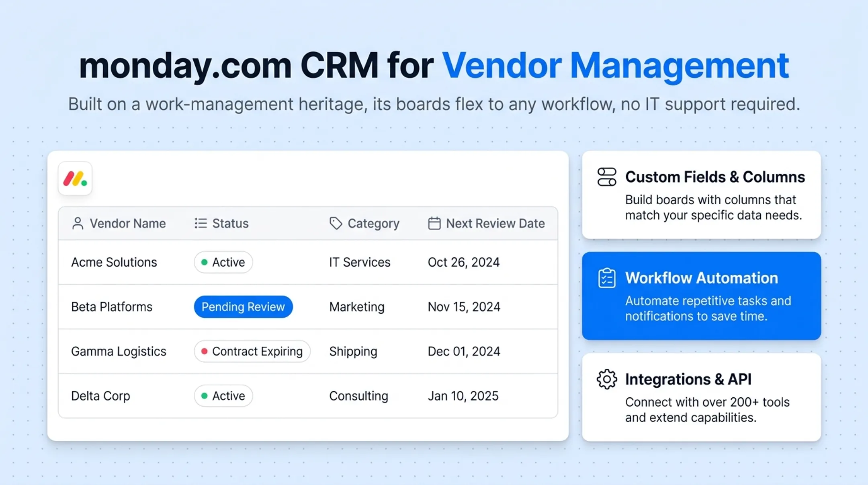Click the Status column header text
This screenshot has height=485, width=868.
pyautogui.click(x=230, y=223)
